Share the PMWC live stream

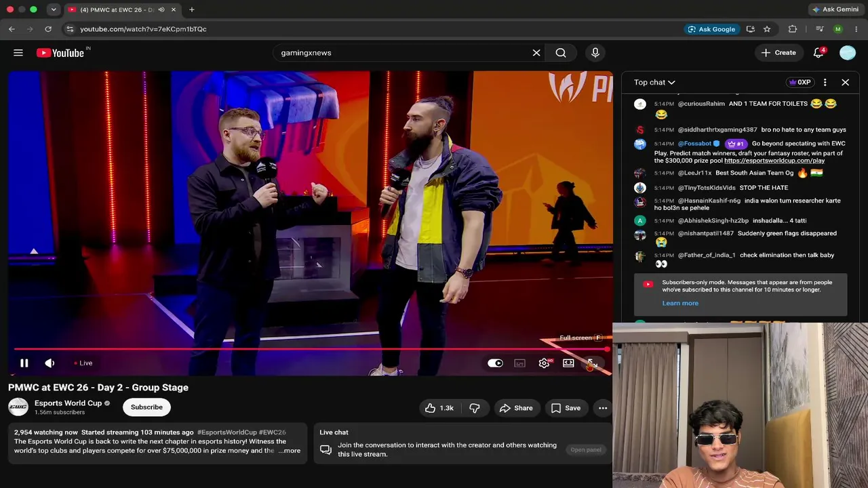point(516,408)
